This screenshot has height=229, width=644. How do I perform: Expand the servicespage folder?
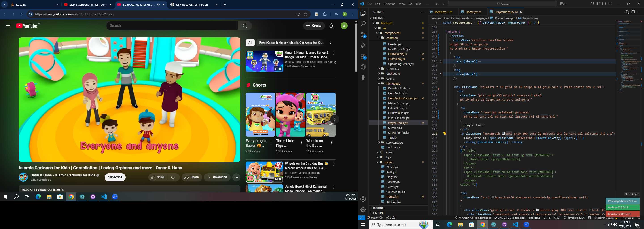pos(379,142)
